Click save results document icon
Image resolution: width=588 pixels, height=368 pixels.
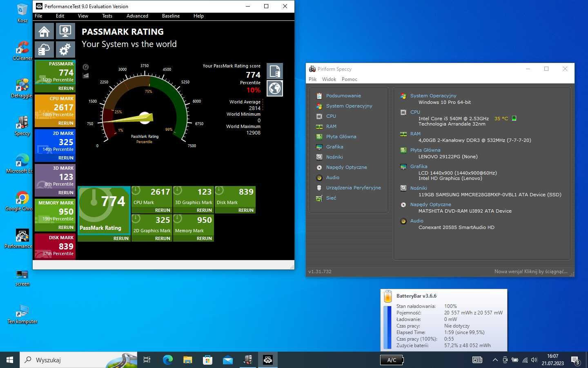point(275,71)
